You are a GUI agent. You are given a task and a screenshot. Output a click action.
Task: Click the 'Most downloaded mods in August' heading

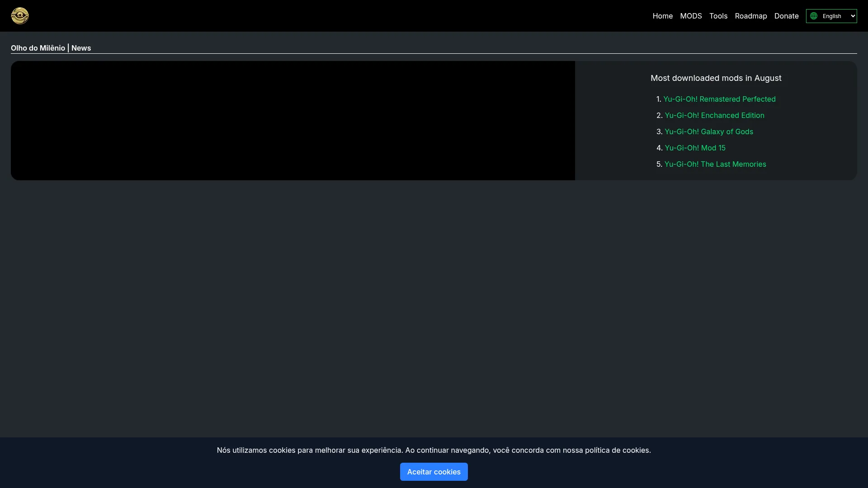[x=716, y=78]
